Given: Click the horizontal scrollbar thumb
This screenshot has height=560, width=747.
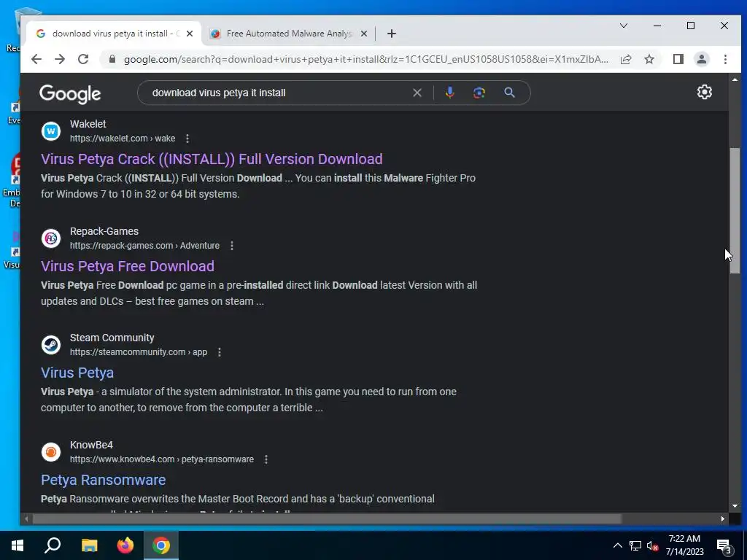Looking at the screenshot, I should 327,518.
